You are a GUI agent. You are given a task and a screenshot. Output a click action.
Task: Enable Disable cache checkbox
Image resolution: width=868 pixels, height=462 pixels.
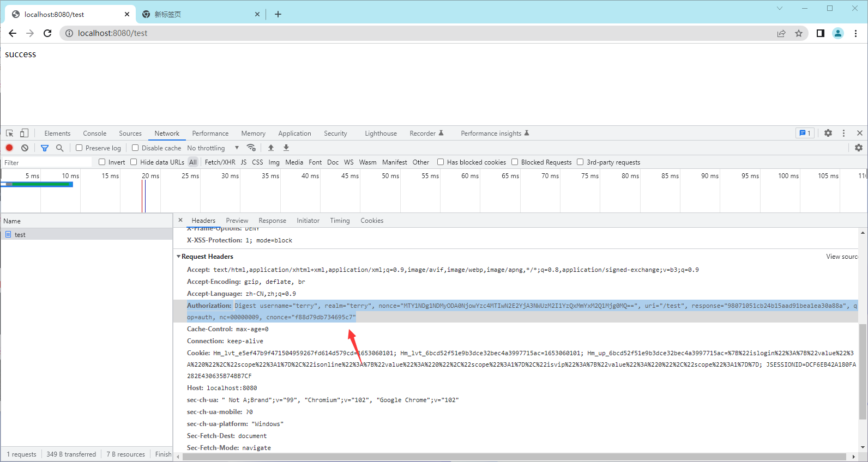click(x=135, y=148)
